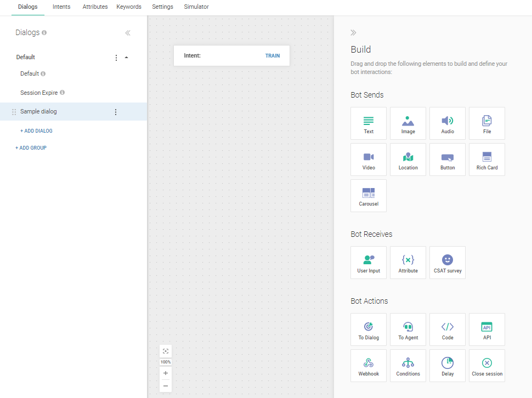Collapse the Build panel with chevrons
This screenshot has width=532, height=398.
tap(354, 33)
